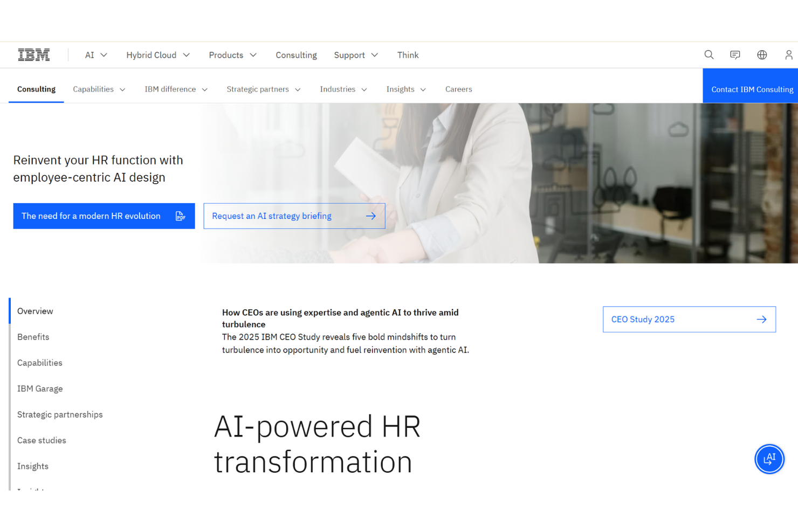Click the IBM logo

click(x=33, y=54)
